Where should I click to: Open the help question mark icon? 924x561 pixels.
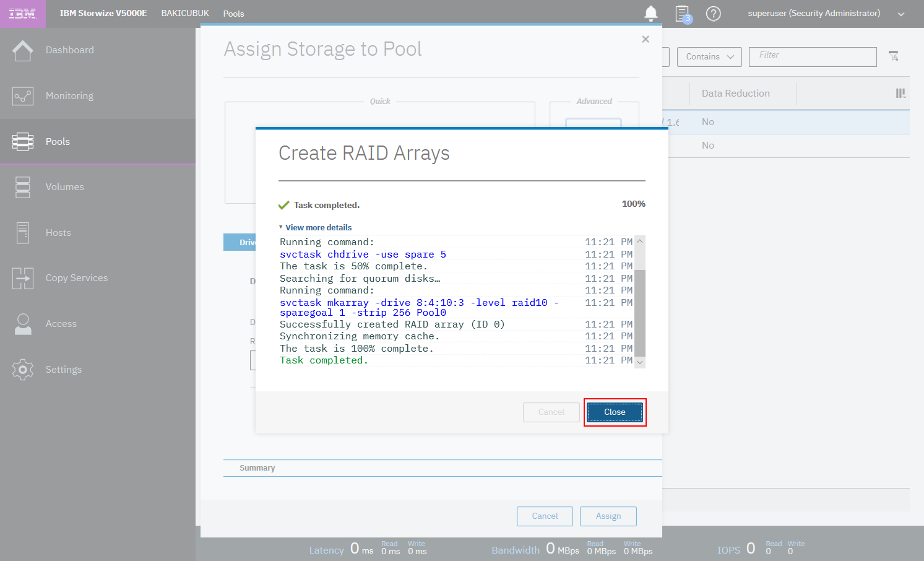click(x=714, y=14)
